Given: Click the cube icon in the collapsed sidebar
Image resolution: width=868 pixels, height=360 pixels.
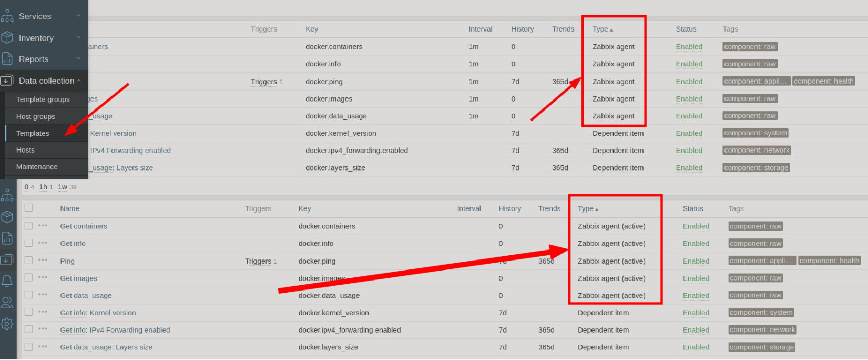Looking at the screenshot, I should point(7,217).
